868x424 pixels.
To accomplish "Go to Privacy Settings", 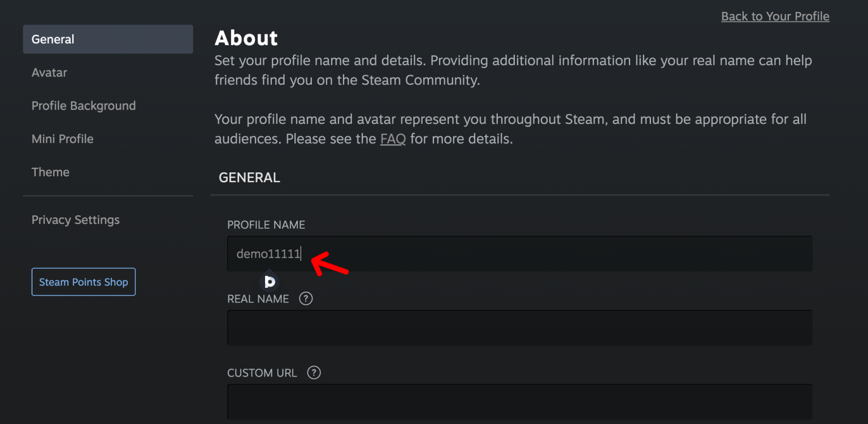I will (75, 220).
